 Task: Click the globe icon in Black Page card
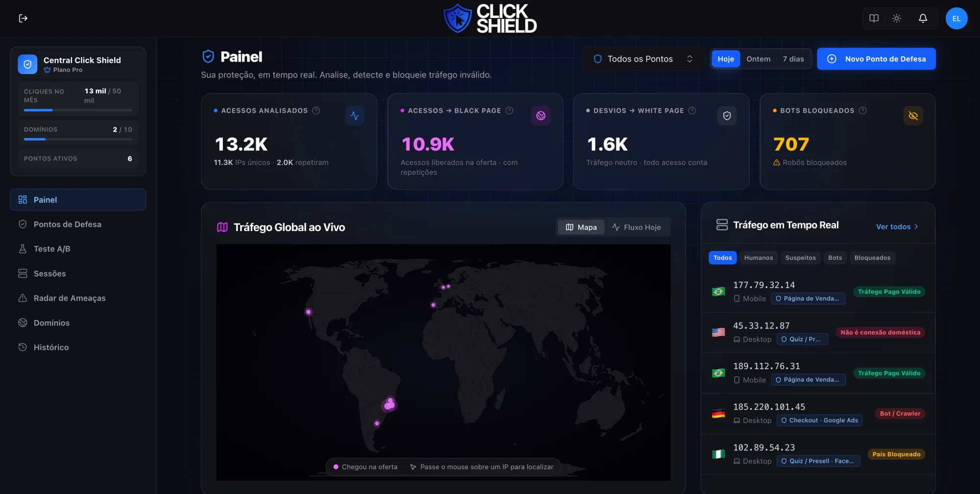(x=541, y=116)
